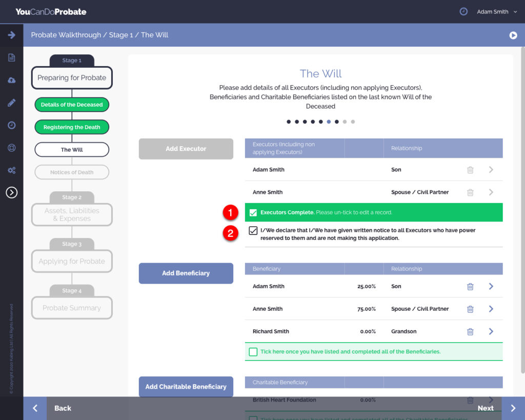Click the clock icon beside Adam Smith
The image size is (525, 420).
coord(463,11)
